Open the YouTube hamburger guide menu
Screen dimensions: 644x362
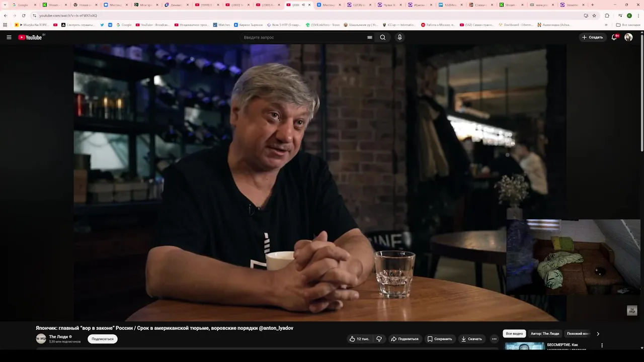[9, 37]
